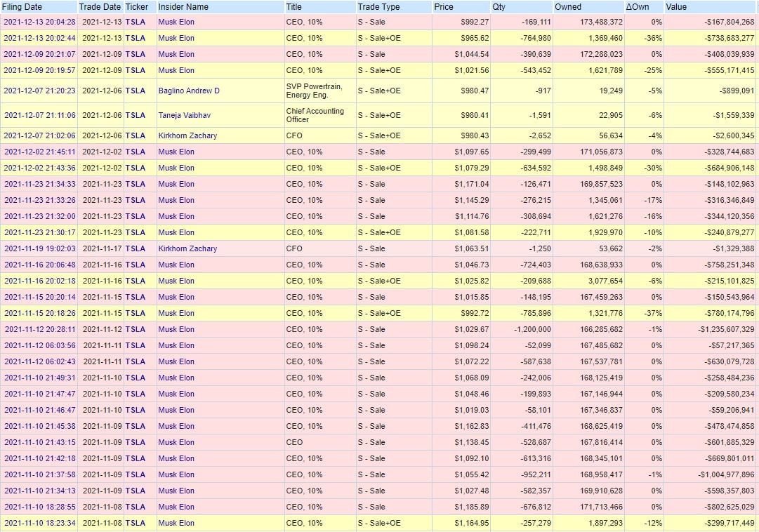Open filing dated 2021-12-13 20:04:28
Viewport: 759px width, 532px height.
tap(40, 22)
